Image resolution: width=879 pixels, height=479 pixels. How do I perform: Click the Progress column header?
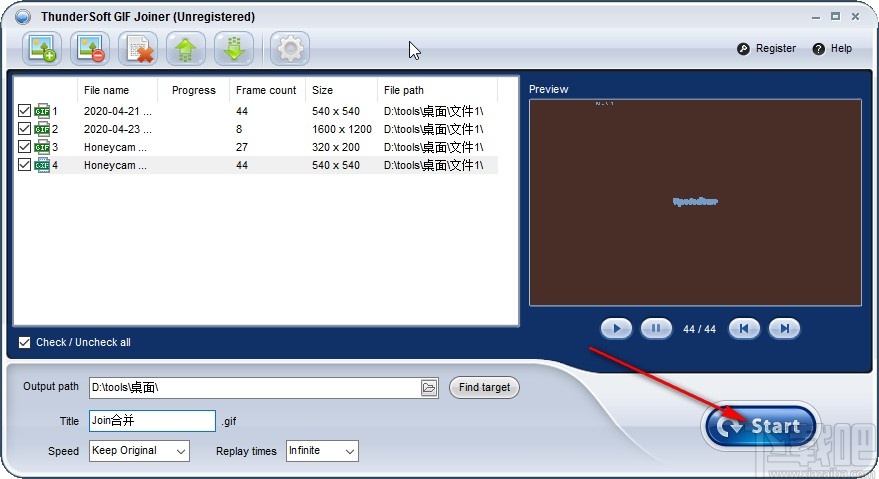(x=193, y=90)
